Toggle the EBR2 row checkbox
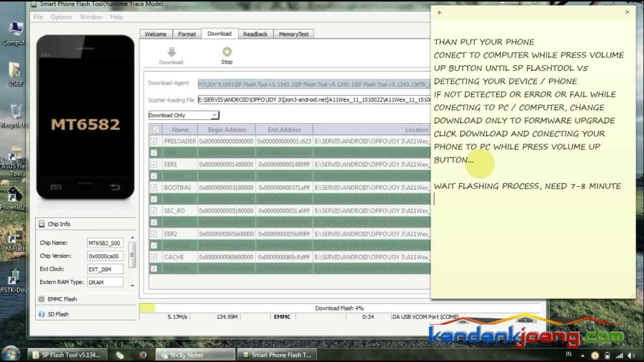Image resolution: width=644 pixels, height=362 pixels. tap(154, 234)
